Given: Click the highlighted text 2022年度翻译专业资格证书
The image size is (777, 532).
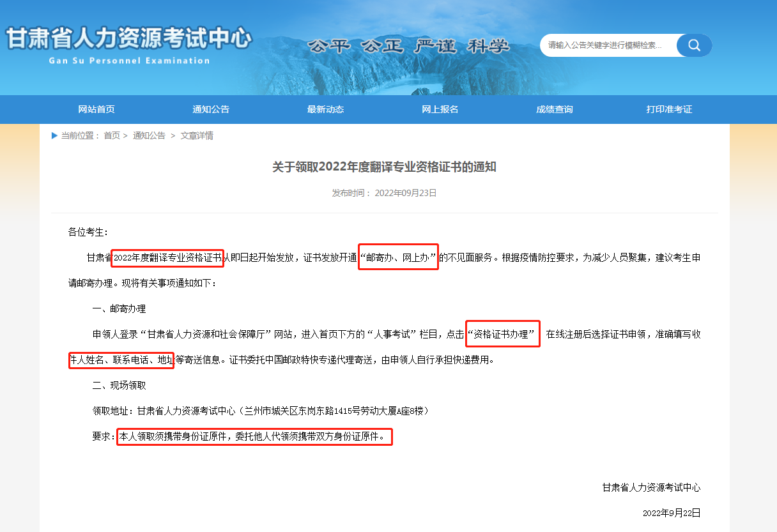Looking at the screenshot, I should (x=168, y=258).
